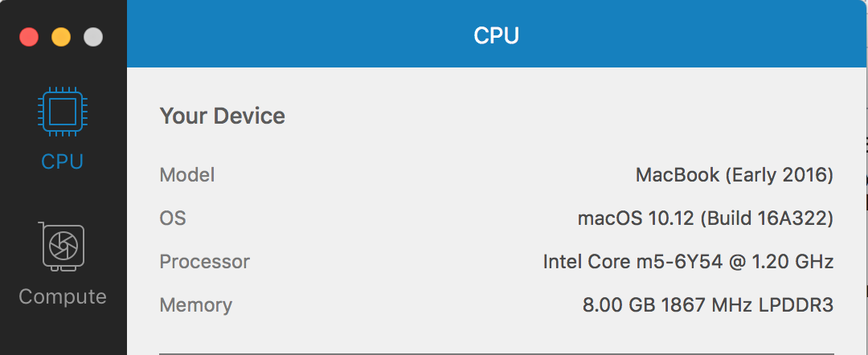Screen dimensions: 868x355
Task: Select the CPU chip icon in sidebar
Action: pyautogui.click(x=62, y=112)
